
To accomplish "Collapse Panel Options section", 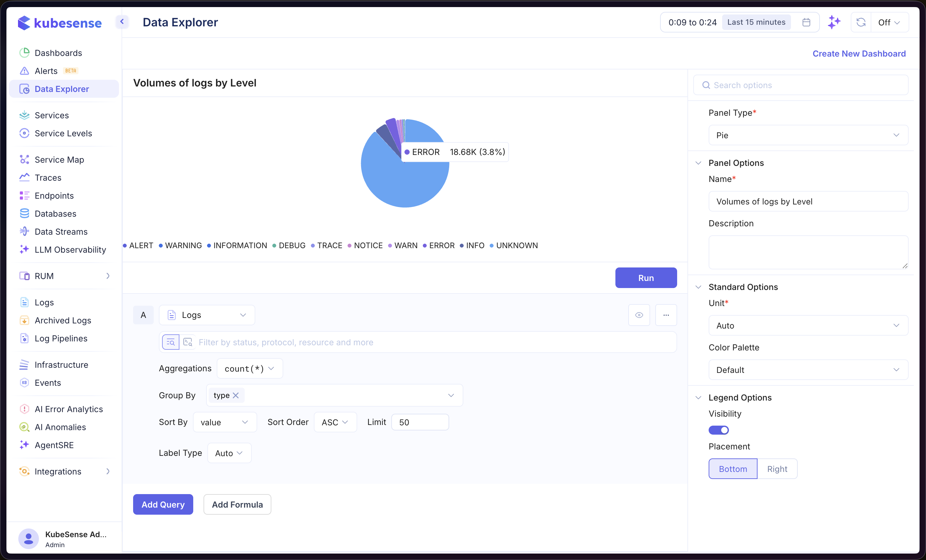I will click(x=698, y=163).
